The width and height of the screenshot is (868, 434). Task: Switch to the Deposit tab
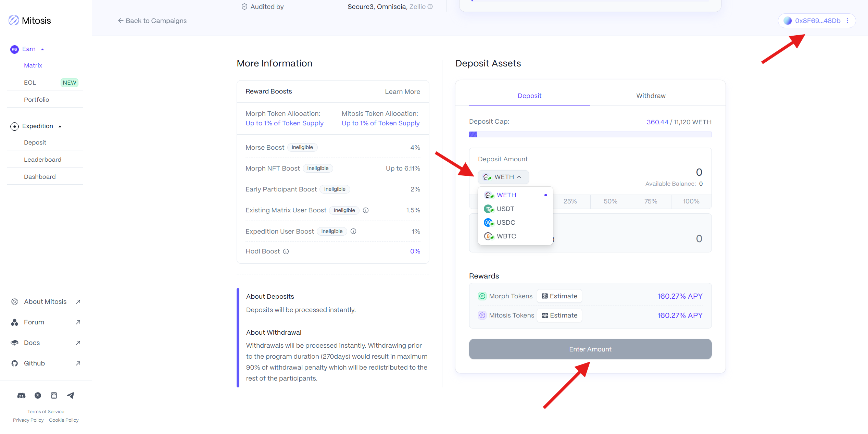tap(529, 96)
